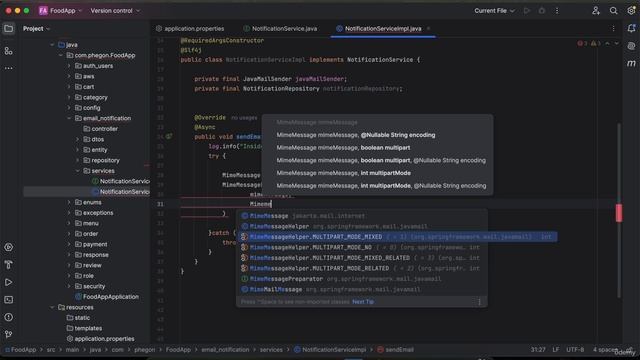Collapse the resources folder

pos(52,307)
